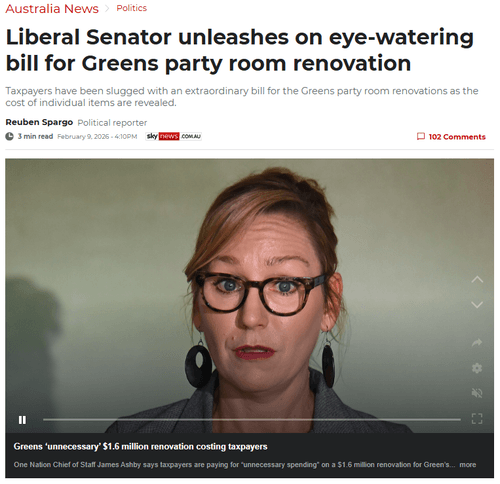500x484 pixels.
Task: View the 102 Comments link
Action: [457, 137]
